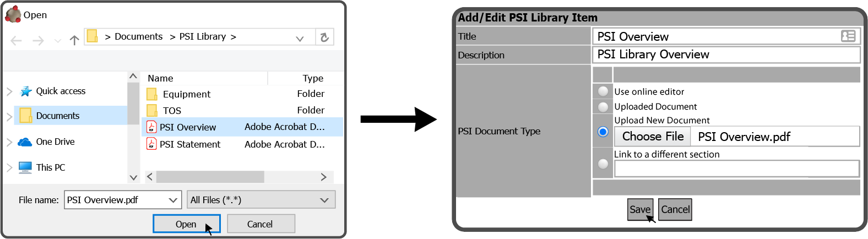Click the contact card icon in Title field
Image resolution: width=868 pixels, height=239 pixels.
pos(848,36)
